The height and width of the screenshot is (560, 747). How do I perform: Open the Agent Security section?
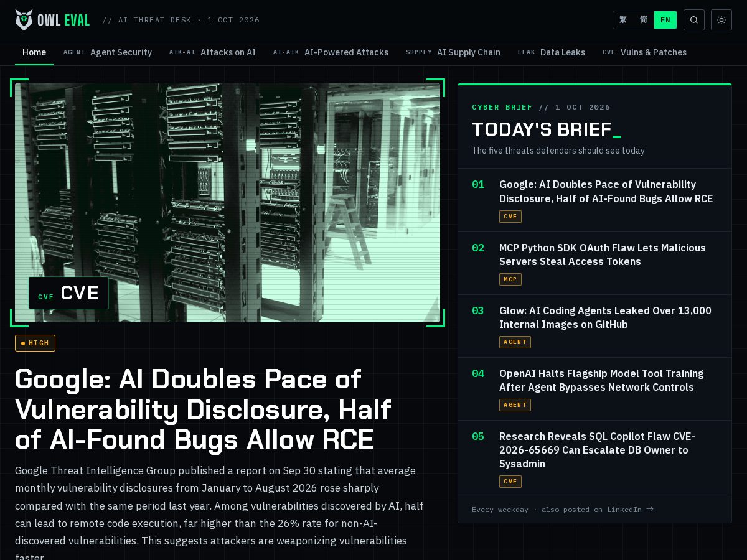click(108, 52)
